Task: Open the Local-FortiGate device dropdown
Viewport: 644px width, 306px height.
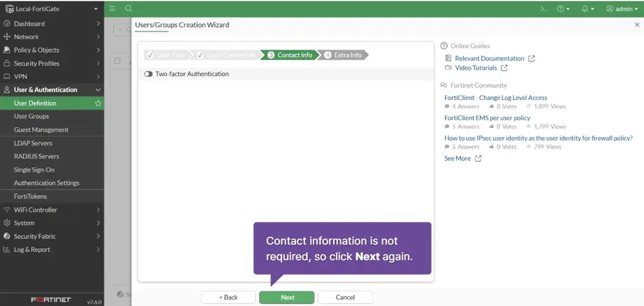Action: point(52,8)
